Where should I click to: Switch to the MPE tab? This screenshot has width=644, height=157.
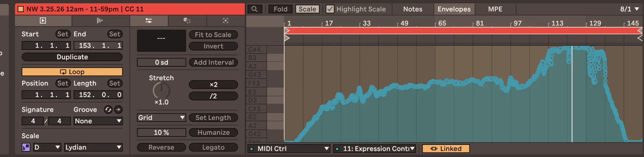point(495,9)
